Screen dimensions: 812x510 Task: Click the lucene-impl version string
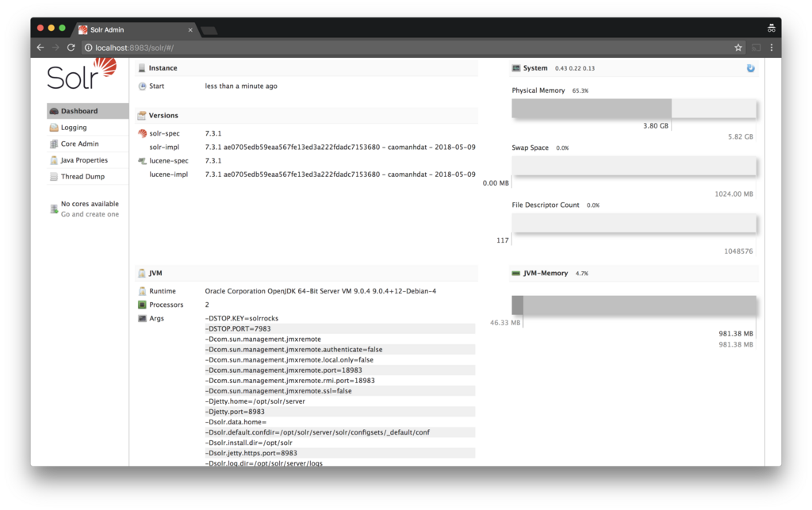click(340, 174)
